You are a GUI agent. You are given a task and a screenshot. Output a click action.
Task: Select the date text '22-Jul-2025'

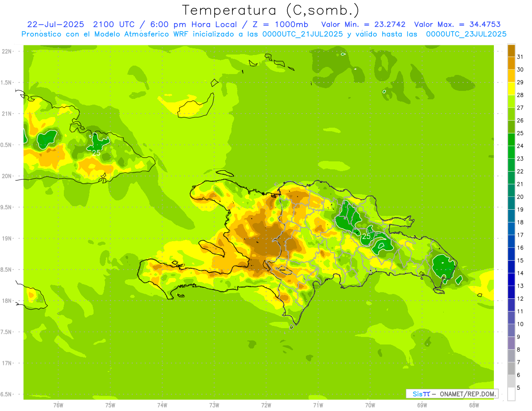56,24
